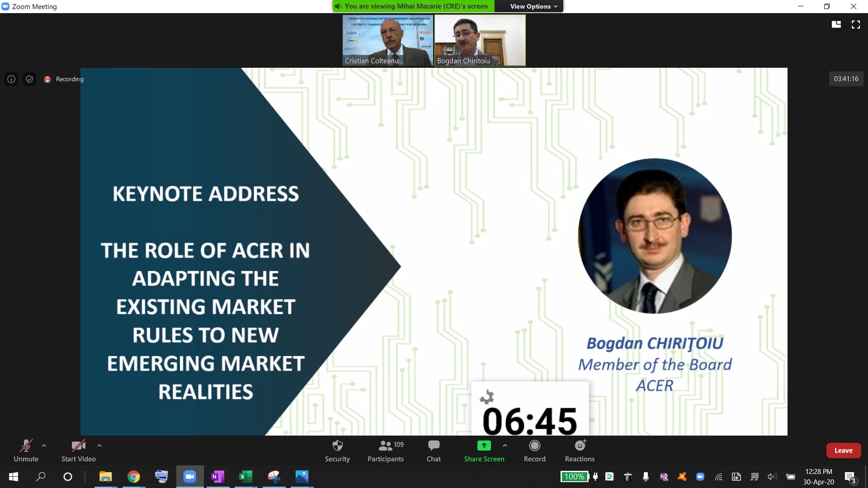Screen dimensions: 868x488
Task: Open Snipping Tool from taskbar
Action: (274, 477)
